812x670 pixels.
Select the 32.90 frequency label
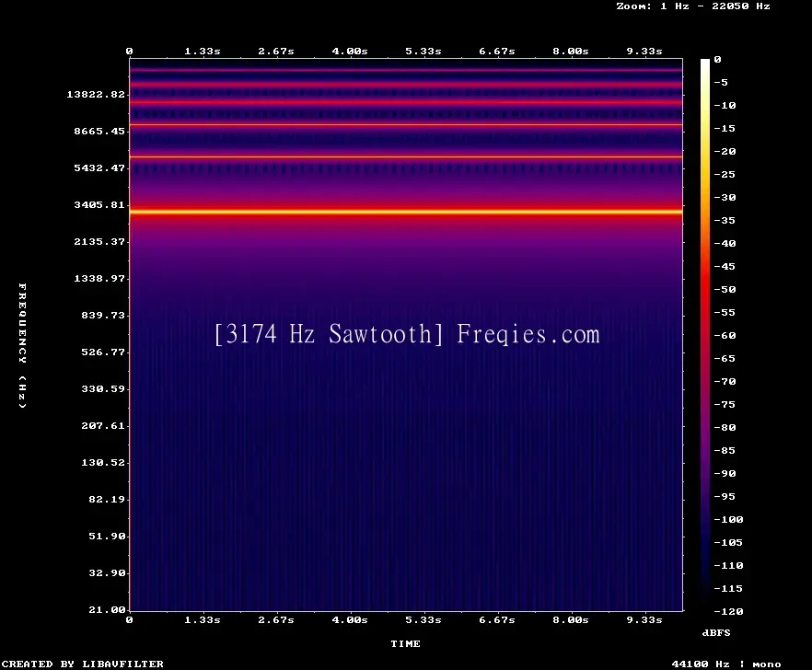pyautogui.click(x=107, y=572)
